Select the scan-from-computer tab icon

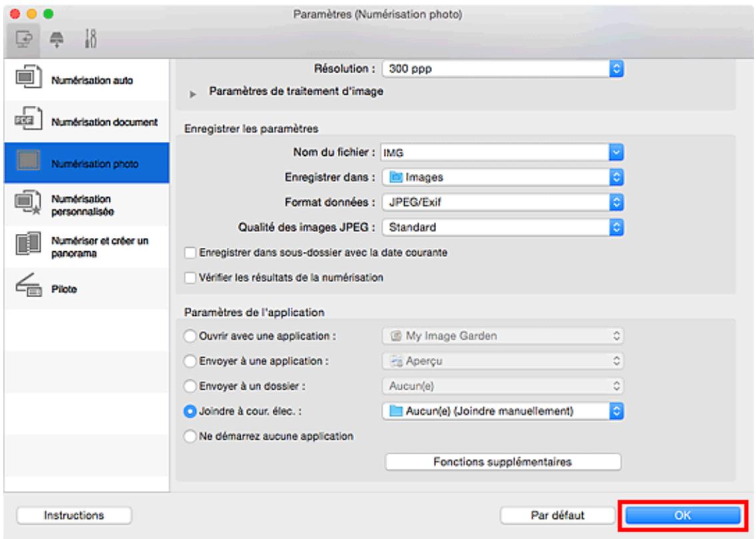click(24, 39)
